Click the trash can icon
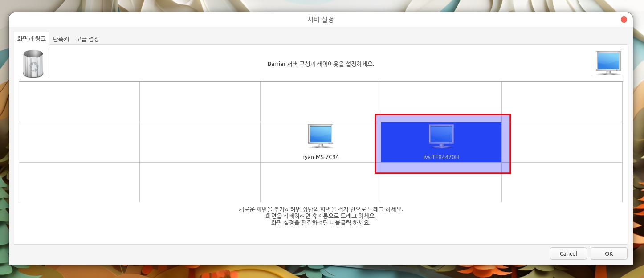Viewport: 644px width, 278px height. pyautogui.click(x=33, y=64)
